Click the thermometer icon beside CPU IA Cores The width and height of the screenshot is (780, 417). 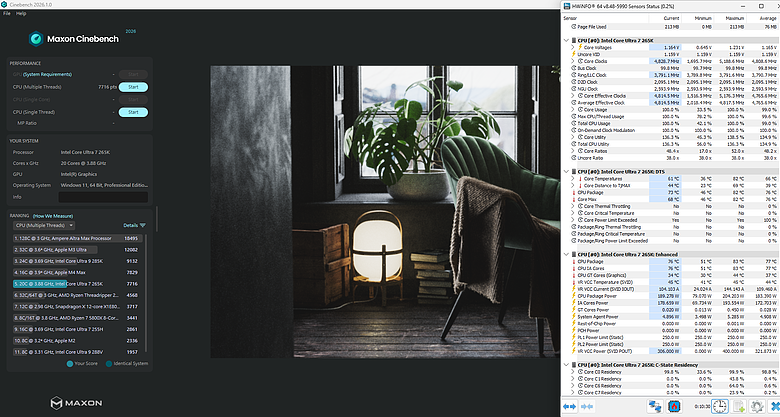[574, 268]
